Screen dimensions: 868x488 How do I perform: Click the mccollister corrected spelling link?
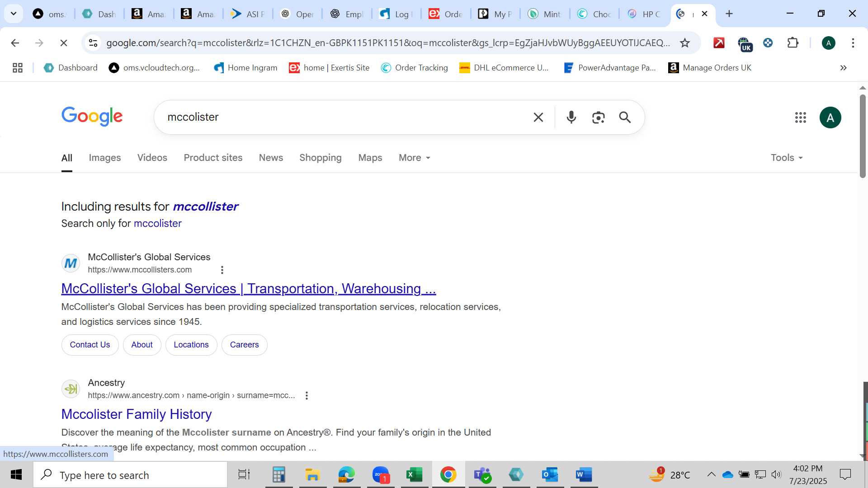206,206
